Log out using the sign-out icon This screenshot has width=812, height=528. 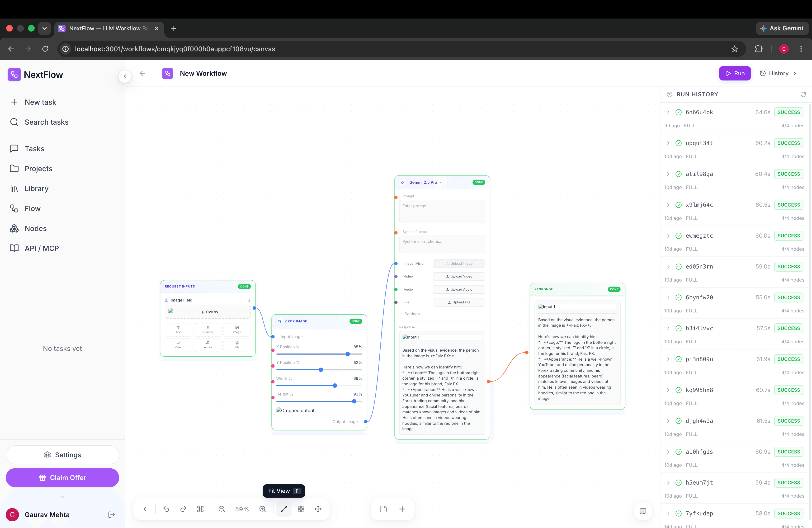pyautogui.click(x=112, y=515)
